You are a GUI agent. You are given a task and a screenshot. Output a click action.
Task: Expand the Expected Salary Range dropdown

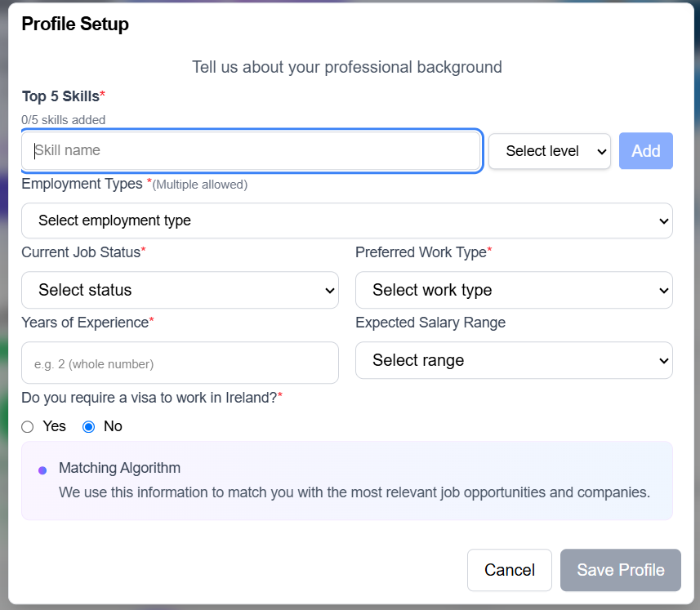[x=513, y=360]
